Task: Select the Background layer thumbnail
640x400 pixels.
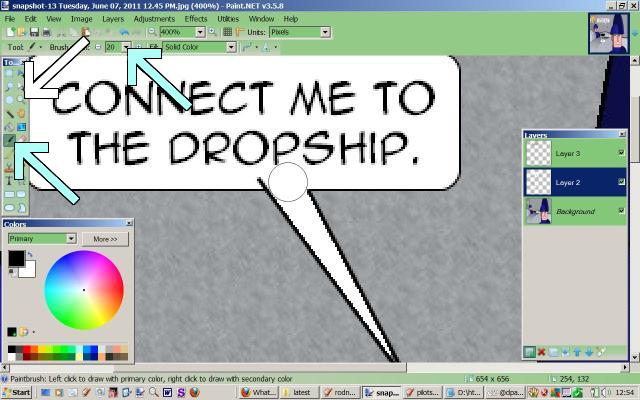Action: pos(538,211)
